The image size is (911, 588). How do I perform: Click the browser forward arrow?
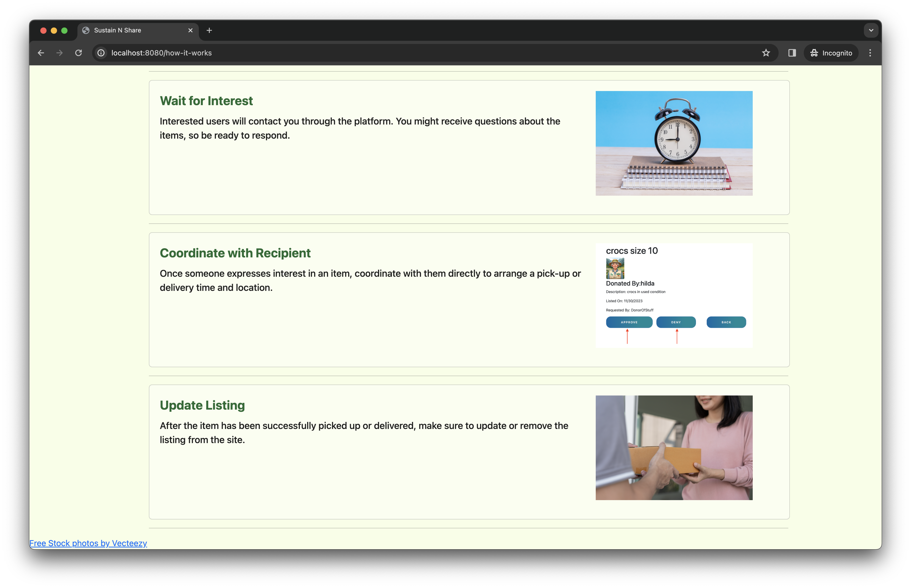(60, 53)
